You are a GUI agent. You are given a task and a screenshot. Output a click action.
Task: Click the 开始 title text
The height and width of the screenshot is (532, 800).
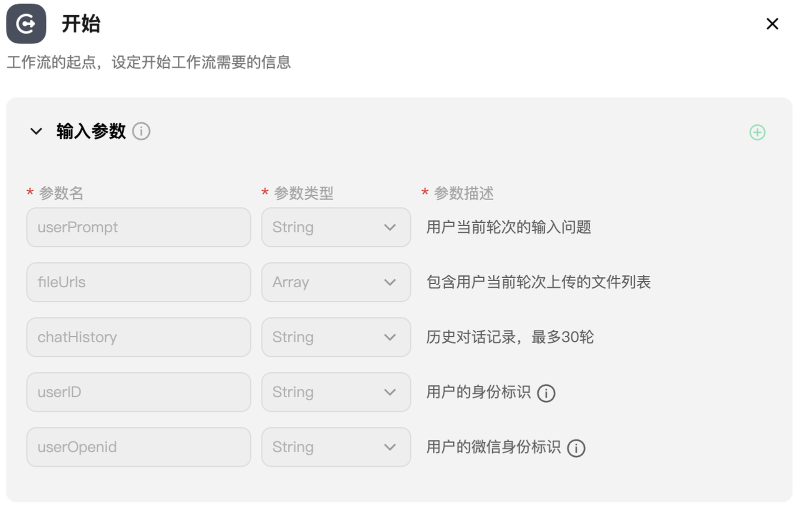click(x=81, y=23)
